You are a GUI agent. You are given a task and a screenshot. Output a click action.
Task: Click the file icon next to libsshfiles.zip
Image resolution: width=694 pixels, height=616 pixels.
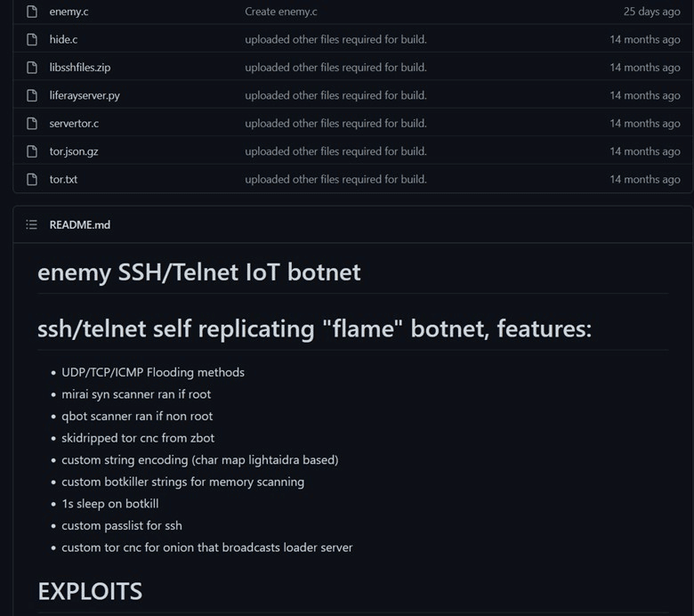coord(32,68)
